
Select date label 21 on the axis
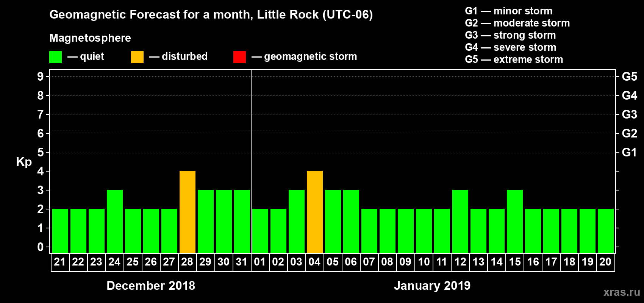click(60, 262)
